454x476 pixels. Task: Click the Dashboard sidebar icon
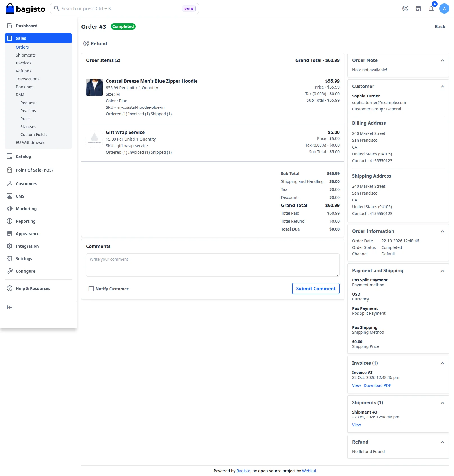10,26
